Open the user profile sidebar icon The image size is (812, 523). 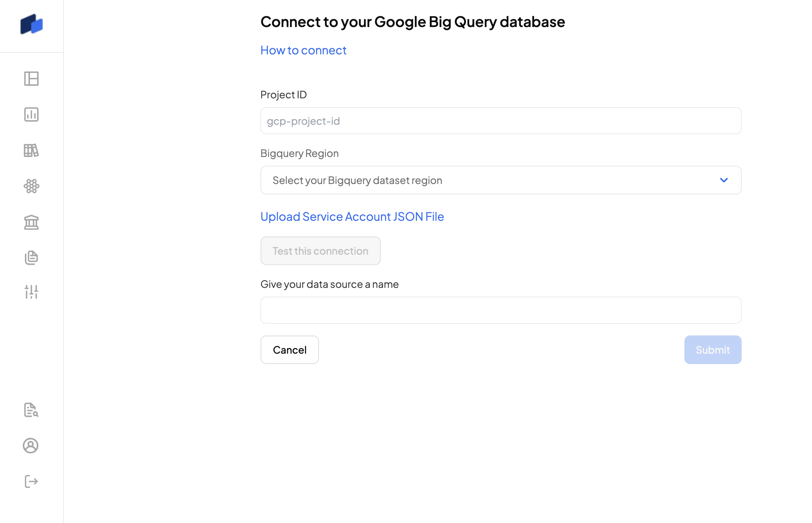[31, 445]
